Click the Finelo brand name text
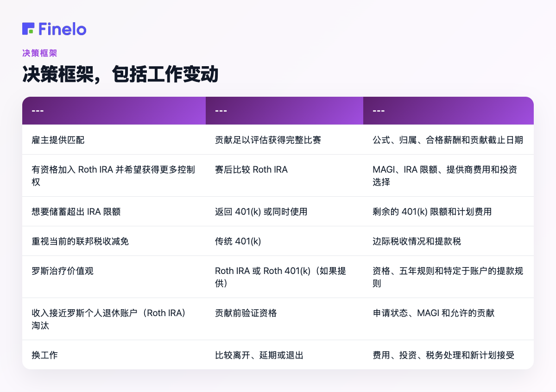The width and height of the screenshot is (556, 392). pyautogui.click(x=63, y=29)
